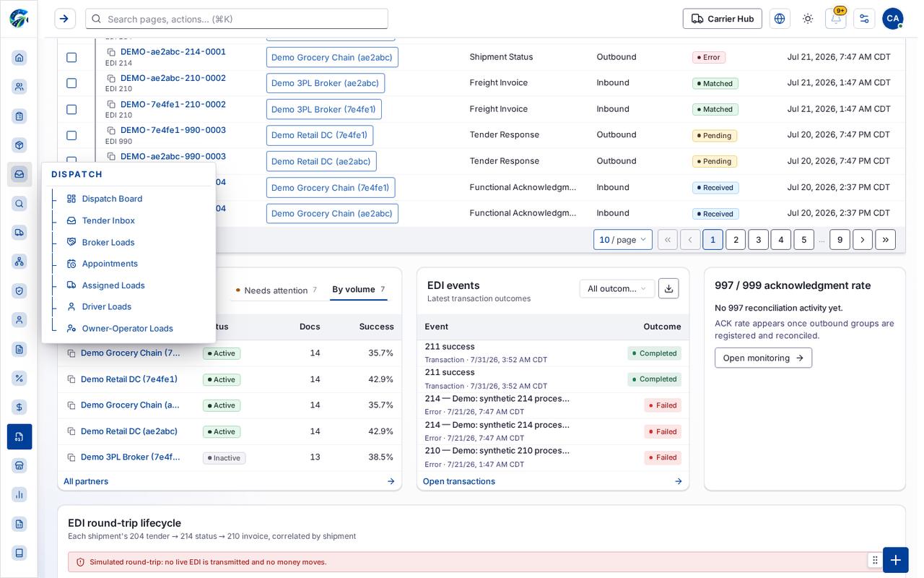Open the Demo 3PL Broker (ae2abc) partner link

(x=325, y=83)
